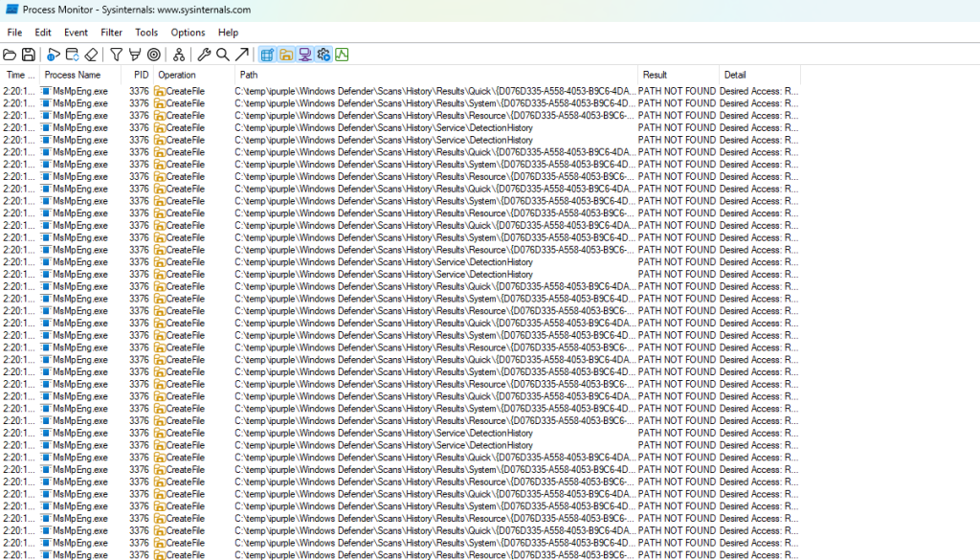
Task: Click the Save icon in the toolbar
Action: coord(29,55)
